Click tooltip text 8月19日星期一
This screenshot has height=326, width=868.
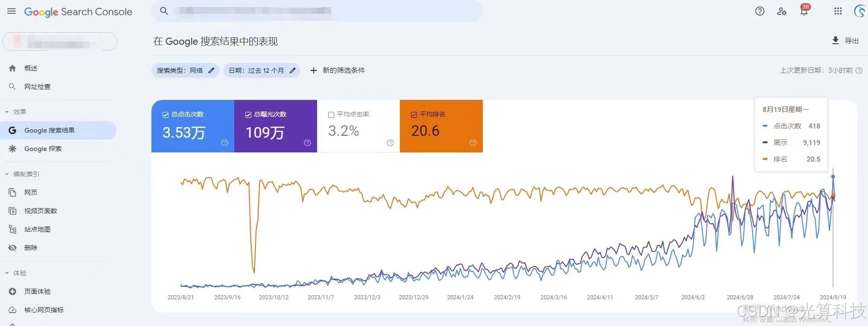pyautogui.click(x=785, y=109)
